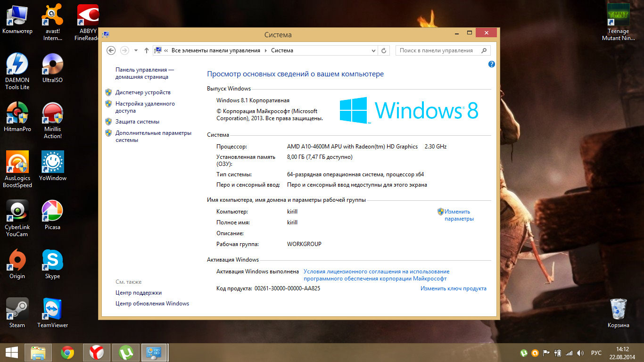The height and width of the screenshot is (362, 644).
Task: Click the Forward navigation arrow
Action: pyautogui.click(x=124, y=50)
